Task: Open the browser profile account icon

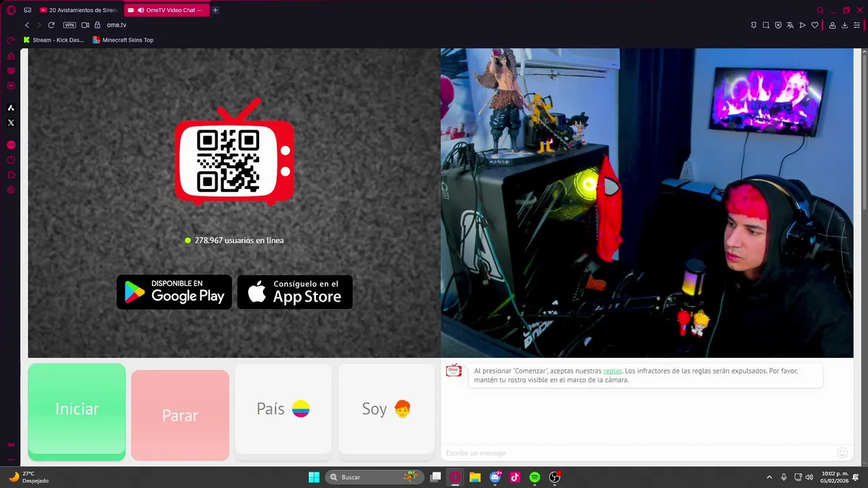Action: pos(832,25)
